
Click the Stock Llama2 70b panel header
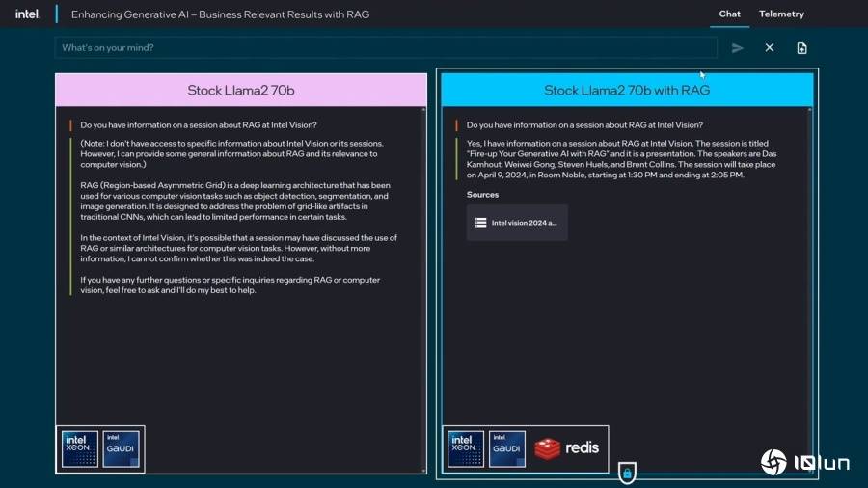click(x=241, y=91)
